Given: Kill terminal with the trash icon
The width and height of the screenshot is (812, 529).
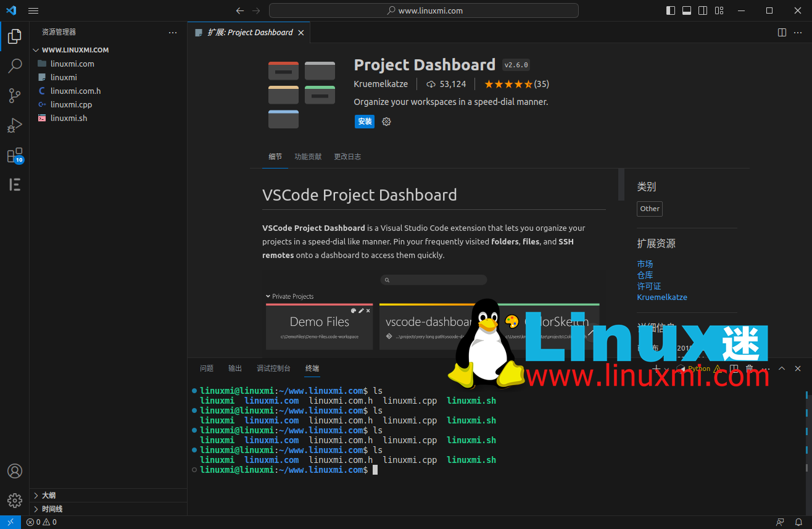Looking at the screenshot, I should pos(750,369).
